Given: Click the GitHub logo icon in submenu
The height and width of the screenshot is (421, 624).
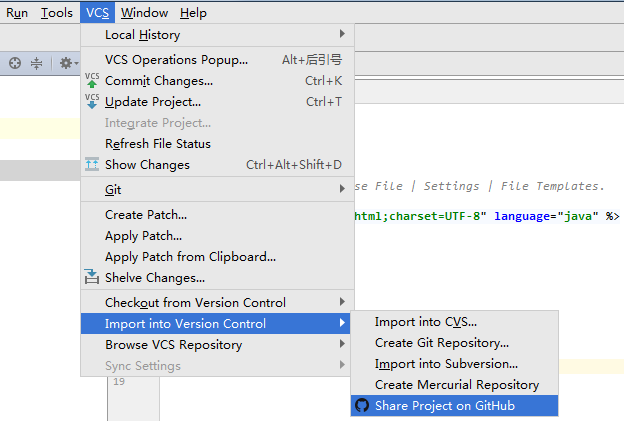Looking at the screenshot, I should (362, 405).
